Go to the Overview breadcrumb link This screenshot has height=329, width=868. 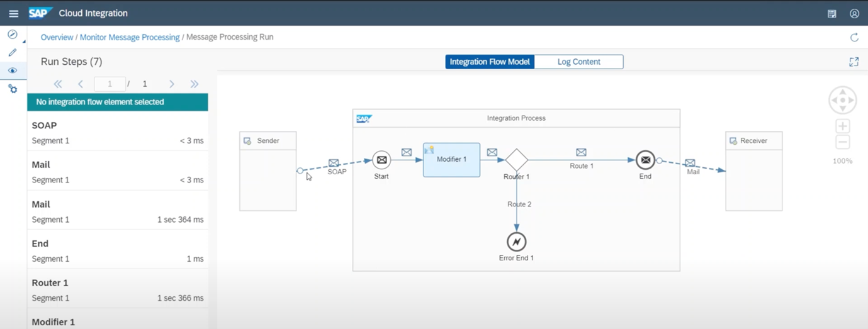(57, 37)
